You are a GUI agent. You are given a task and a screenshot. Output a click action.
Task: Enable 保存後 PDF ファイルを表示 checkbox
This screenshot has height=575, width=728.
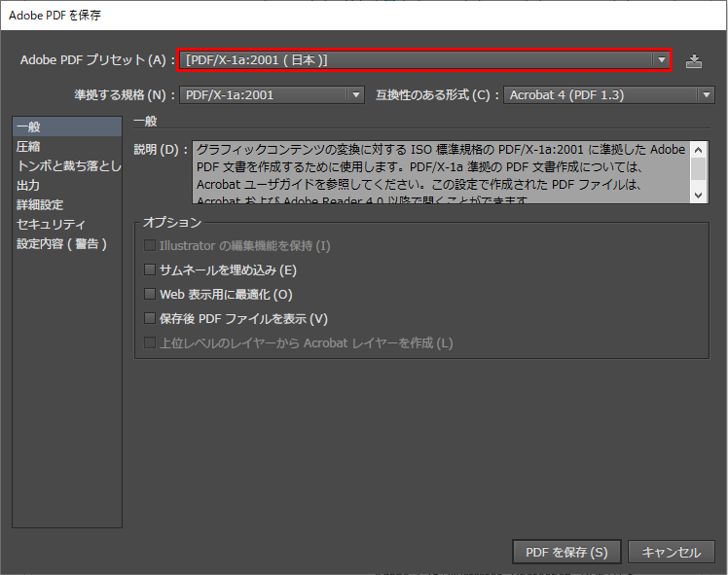click(x=150, y=318)
